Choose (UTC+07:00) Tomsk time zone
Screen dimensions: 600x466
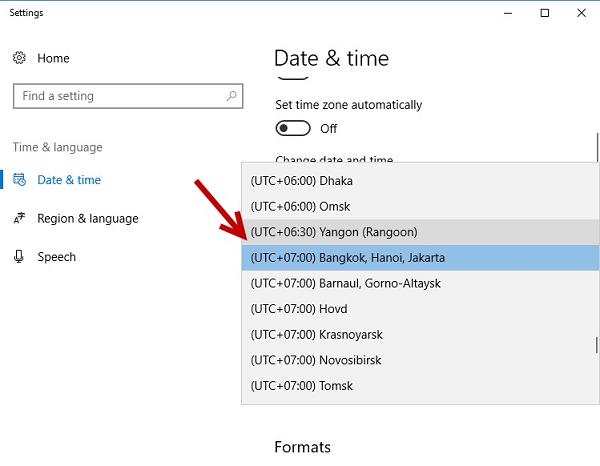click(x=302, y=386)
